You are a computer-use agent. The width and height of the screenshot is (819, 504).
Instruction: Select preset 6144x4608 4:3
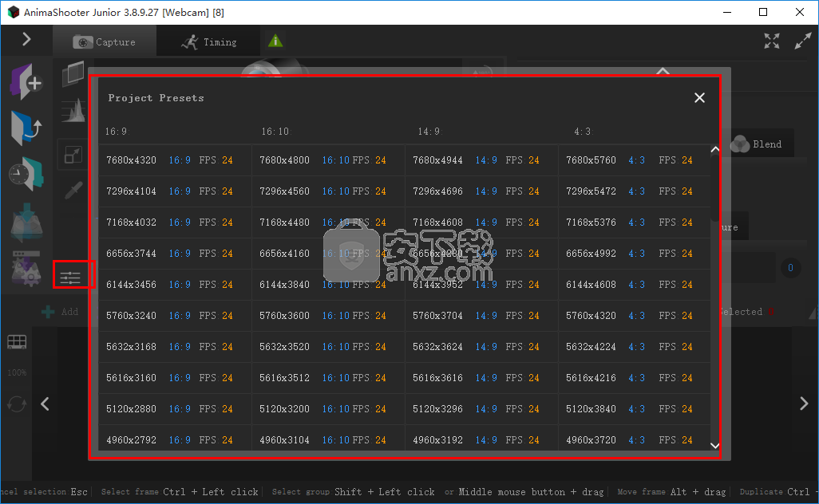click(635, 285)
